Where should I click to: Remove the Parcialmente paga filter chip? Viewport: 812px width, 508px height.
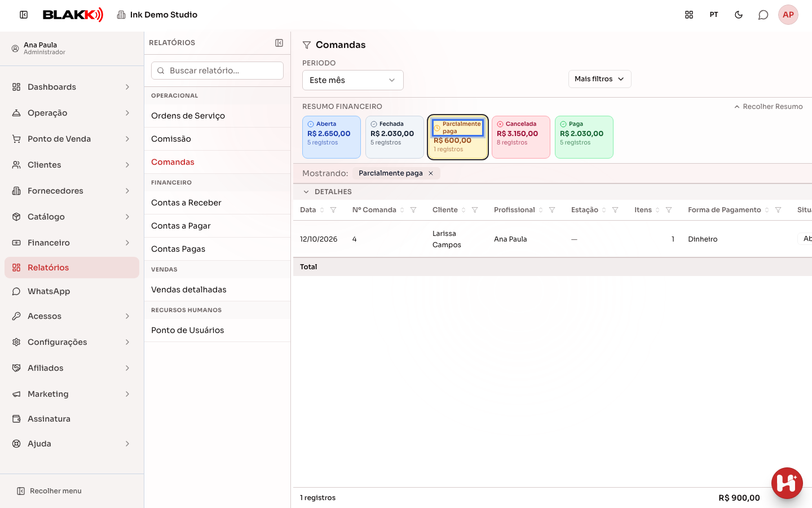431,173
